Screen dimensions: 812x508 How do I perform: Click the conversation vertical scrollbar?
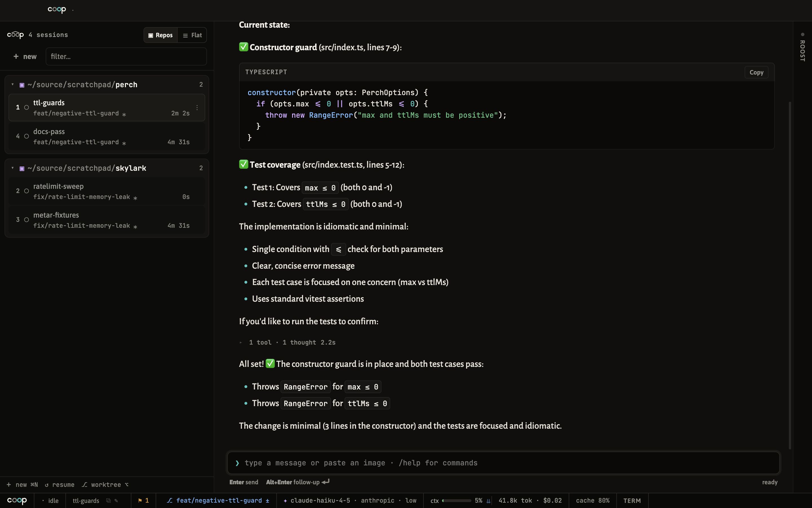coord(790,275)
